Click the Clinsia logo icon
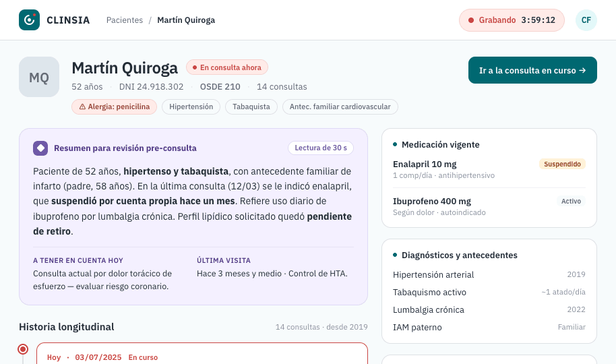 coord(29,20)
